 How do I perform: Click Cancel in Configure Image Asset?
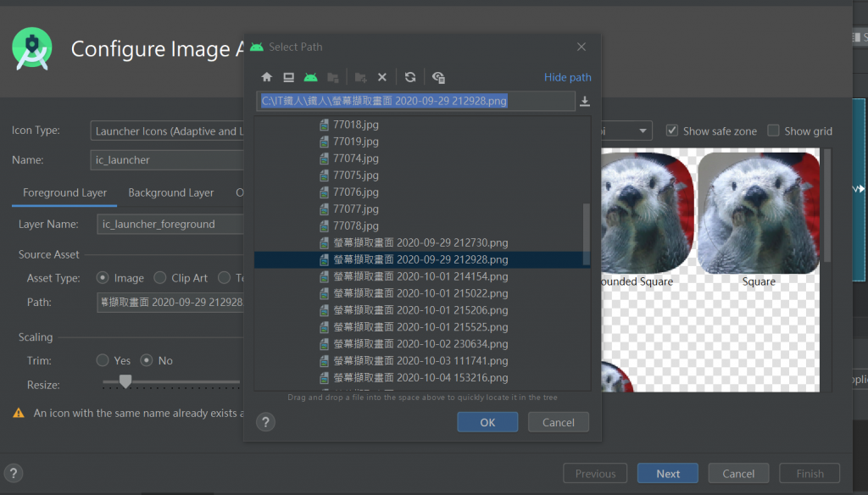click(738, 474)
